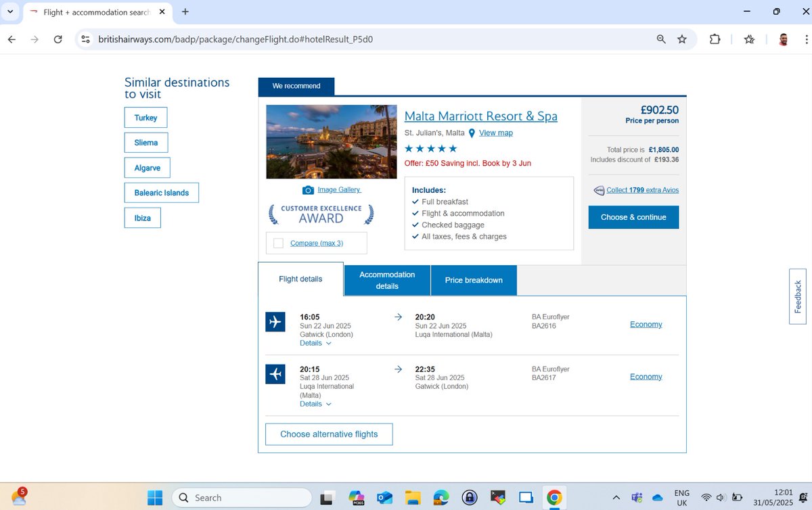Select the Turkey destination button
Image resolution: width=812 pixels, height=510 pixels.
(x=145, y=118)
